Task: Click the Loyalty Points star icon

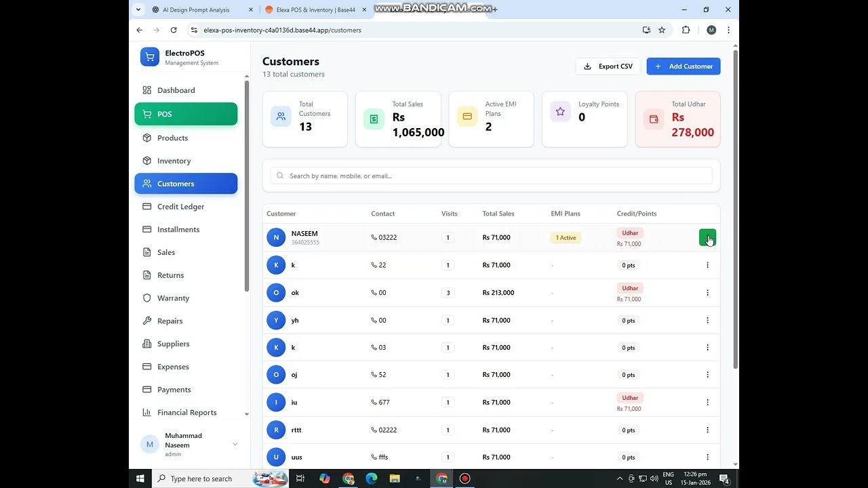Action: pos(560,112)
